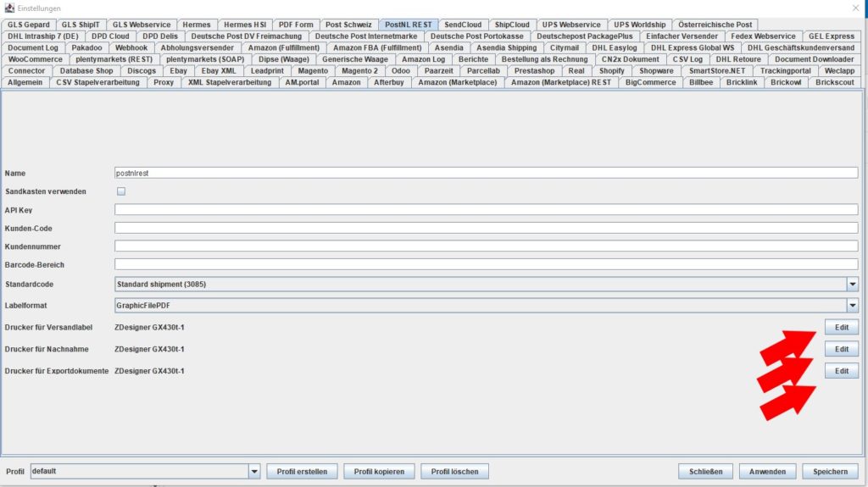Switch to Database Shop tab
This screenshot has width=868, height=487.
[86, 71]
